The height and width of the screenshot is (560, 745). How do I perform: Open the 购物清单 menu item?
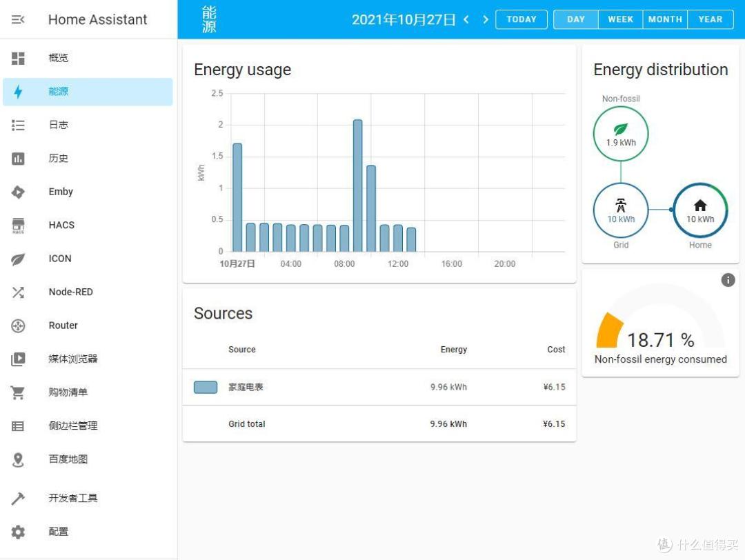pyautogui.click(x=88, y=393)
